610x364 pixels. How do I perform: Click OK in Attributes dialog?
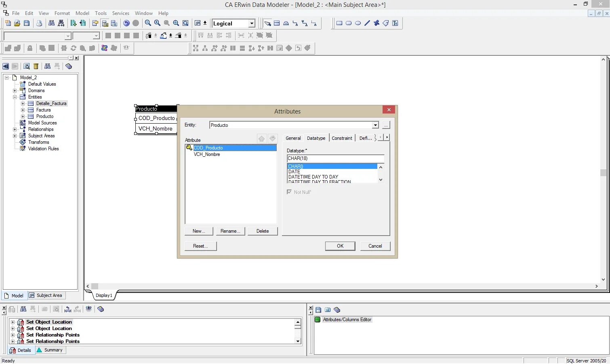coord(340,246)
